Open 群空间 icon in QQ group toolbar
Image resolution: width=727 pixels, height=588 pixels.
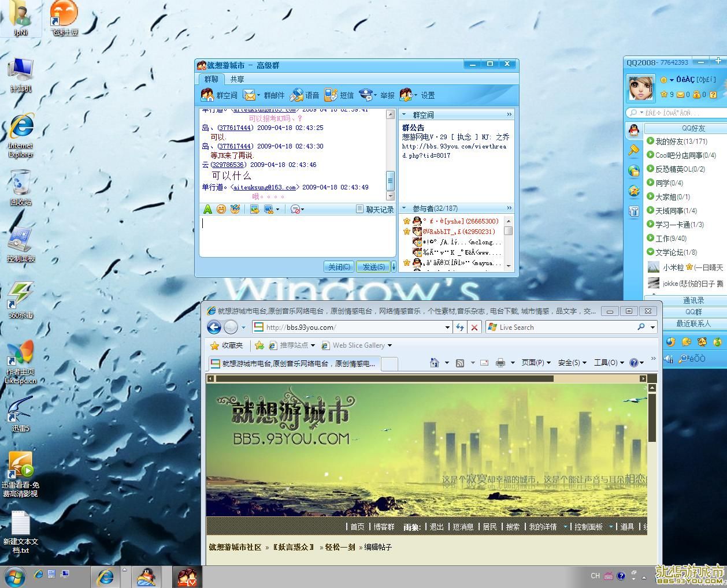207,95
